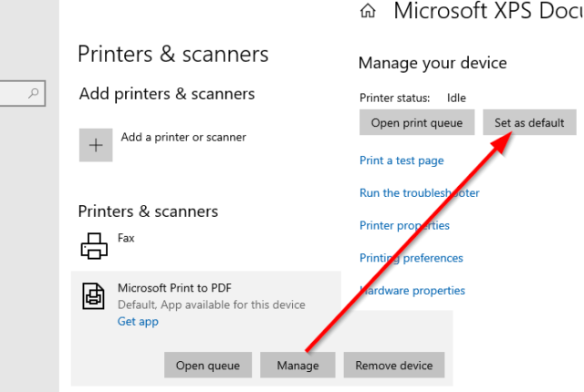Select the Microsoft Print to PDF name text
The image size is (584, 392).
click(174, 288)
